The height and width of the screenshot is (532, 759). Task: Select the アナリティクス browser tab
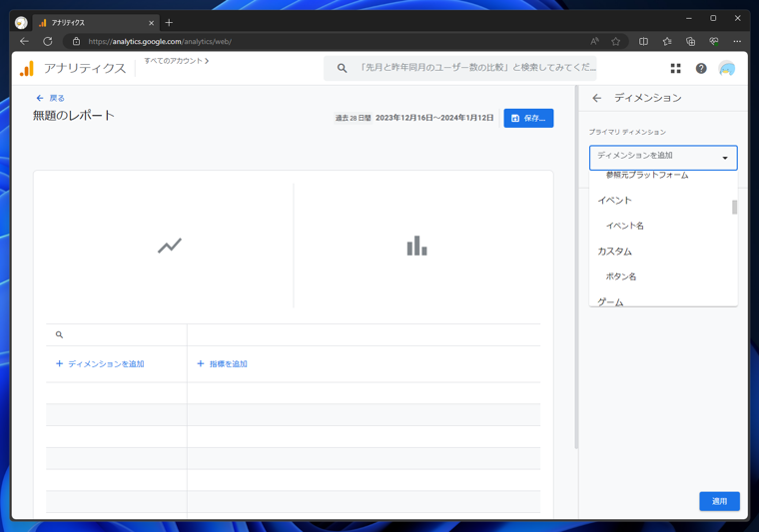pyautogui.click(x=96, y=23)
